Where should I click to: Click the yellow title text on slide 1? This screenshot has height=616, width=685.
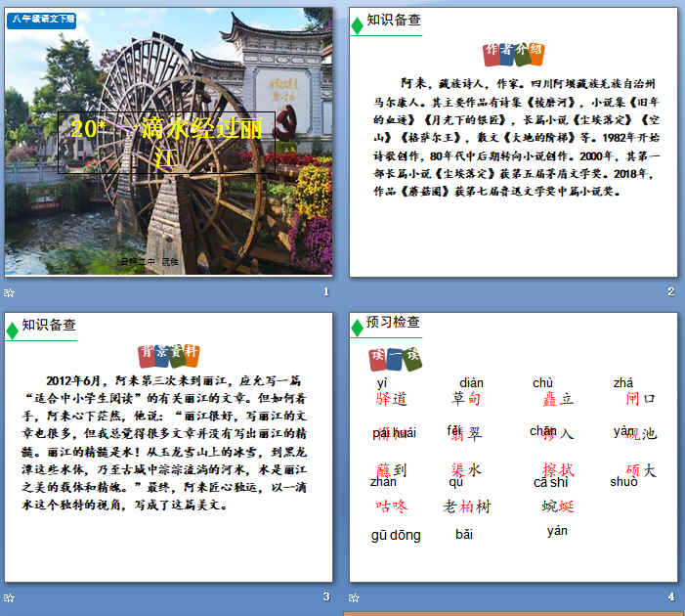point(166,142)
